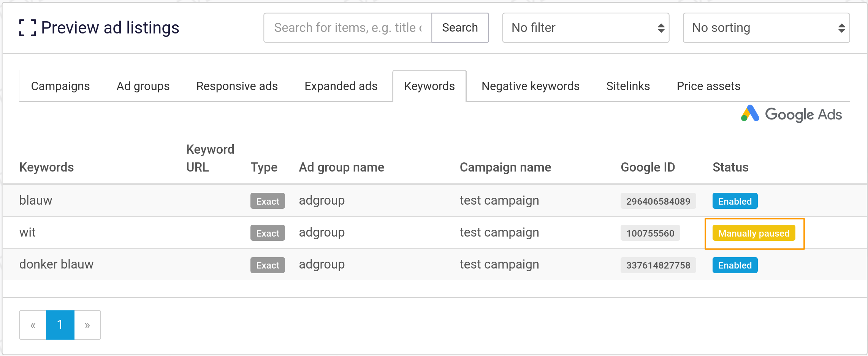Select the Responsive ads tab
The image size is (868, 356).
(237, 86)
